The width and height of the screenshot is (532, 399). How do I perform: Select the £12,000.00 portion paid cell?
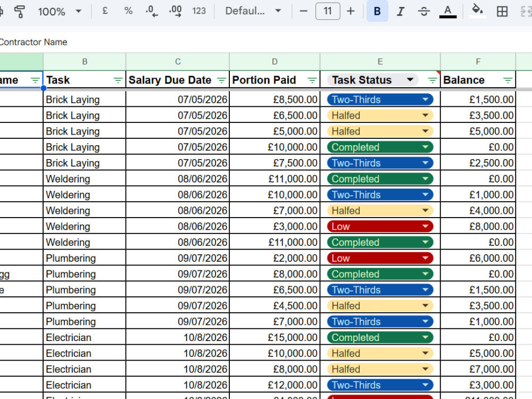pyautogui.click(x=275, y=385)
